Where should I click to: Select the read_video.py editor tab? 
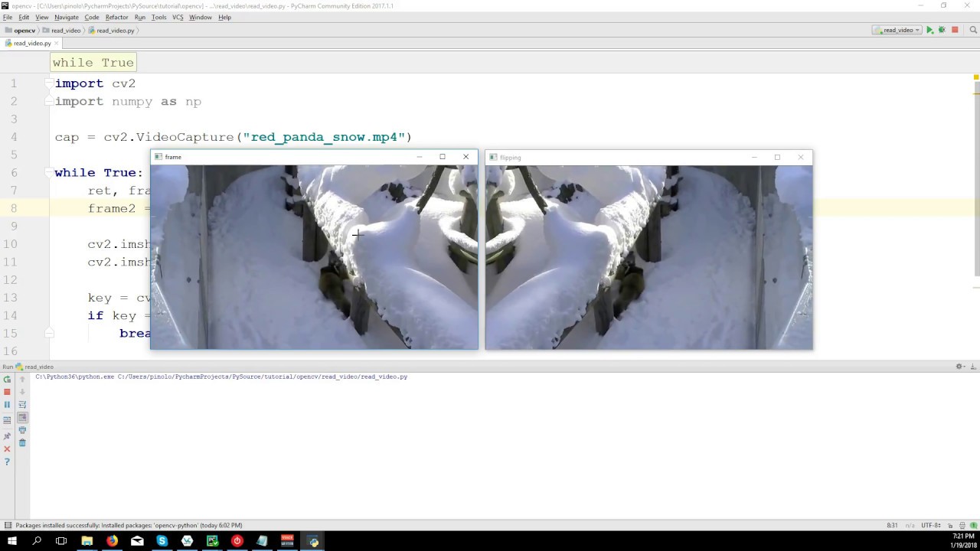[x=31, y=43]
